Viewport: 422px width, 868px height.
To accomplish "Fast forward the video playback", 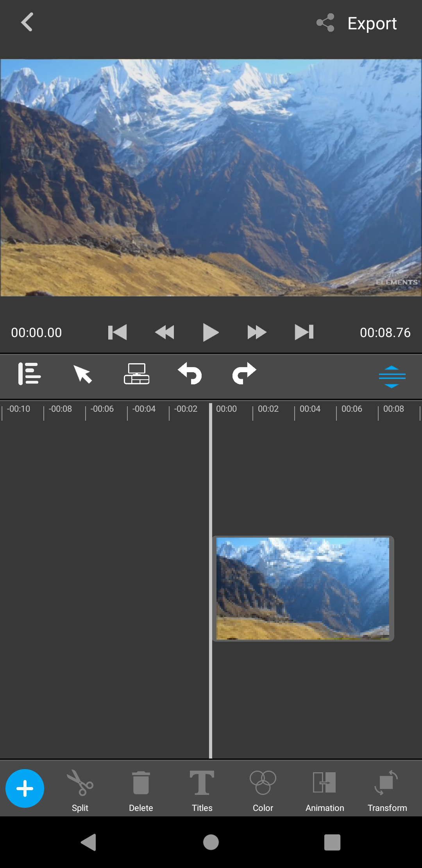I will point(257,332).
